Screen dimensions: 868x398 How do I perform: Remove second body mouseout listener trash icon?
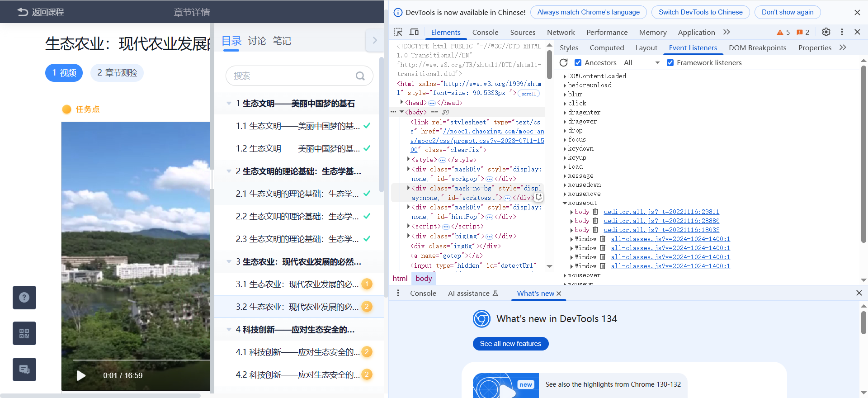tap(595, 221)
